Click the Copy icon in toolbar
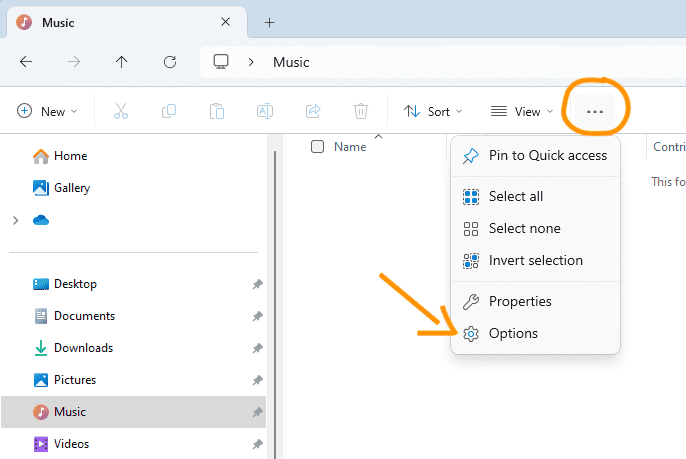 tap(169, 111)
